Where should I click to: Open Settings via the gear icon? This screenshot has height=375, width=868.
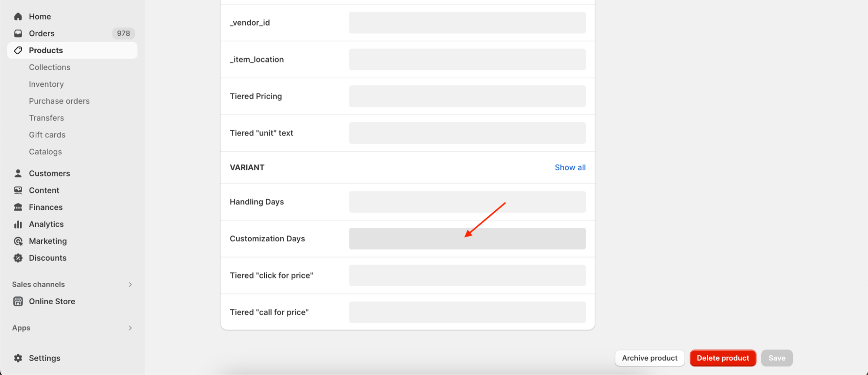[18, 358]
